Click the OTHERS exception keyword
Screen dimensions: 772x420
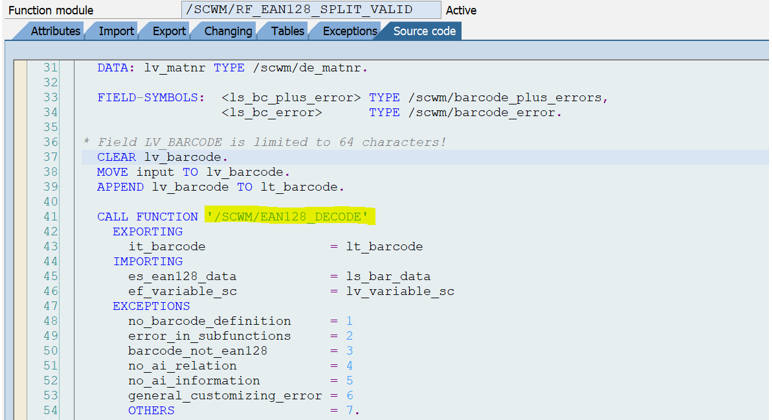pyautogui.click(x=151, y=411)
